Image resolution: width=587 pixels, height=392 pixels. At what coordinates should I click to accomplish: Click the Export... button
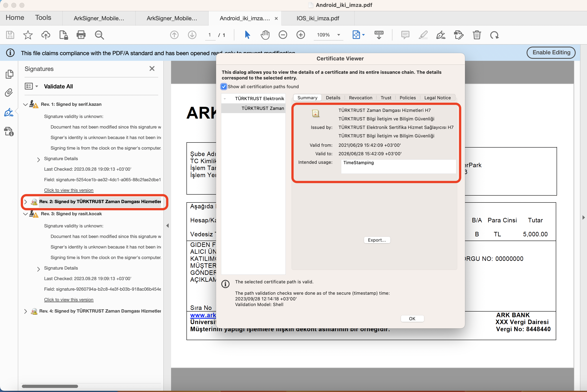[x=377, y=240]
